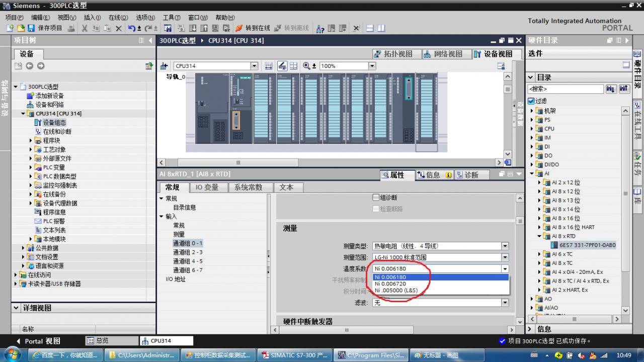This screenshot has width=644, height=362.
Task: Click the print icon in toolbar
Action: pos(71,28)
